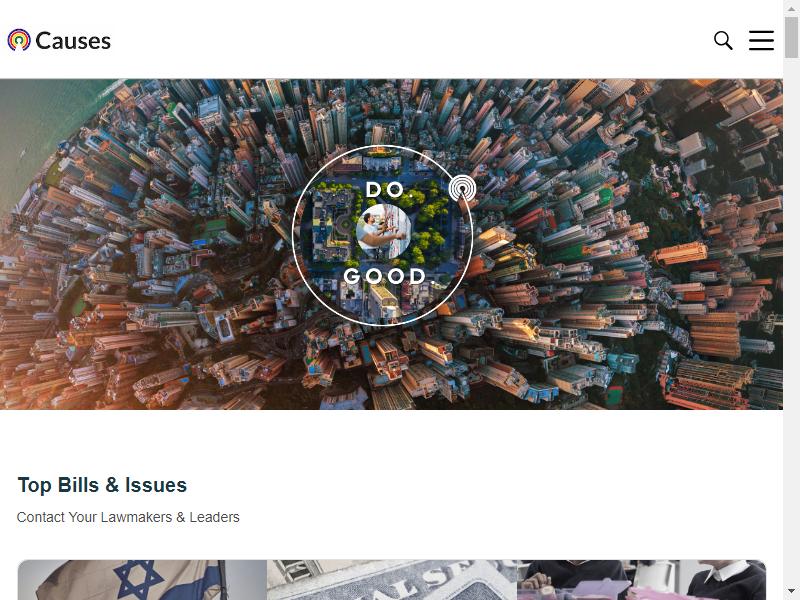Click the DO. text in hero circle
This screenshot has width=800, height=600.
pyautogui.click(x=386, y=190)
